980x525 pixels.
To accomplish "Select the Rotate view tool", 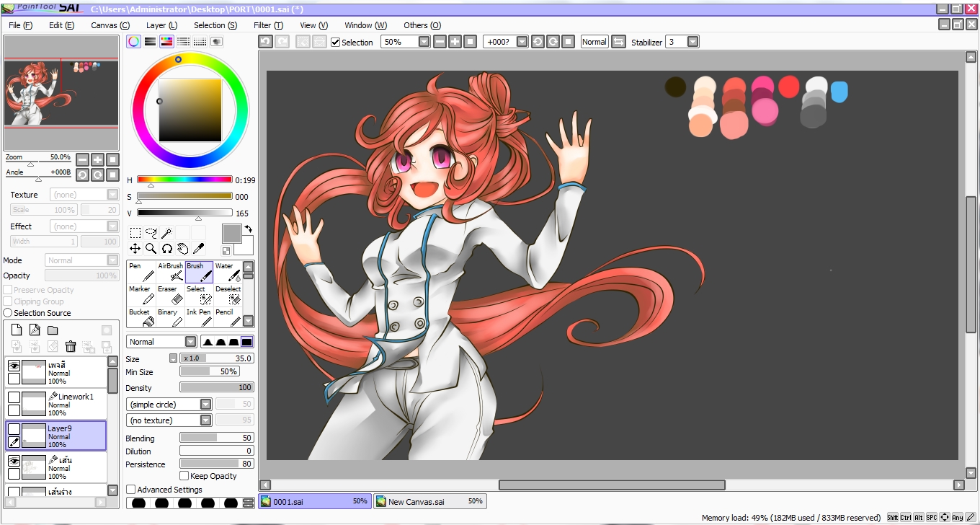I will point(166,249).
